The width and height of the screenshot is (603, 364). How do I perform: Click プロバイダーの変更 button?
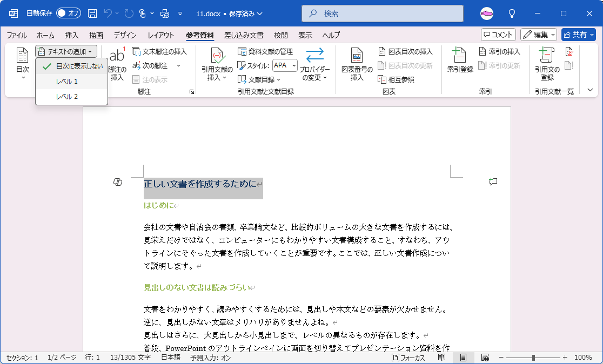314,64
